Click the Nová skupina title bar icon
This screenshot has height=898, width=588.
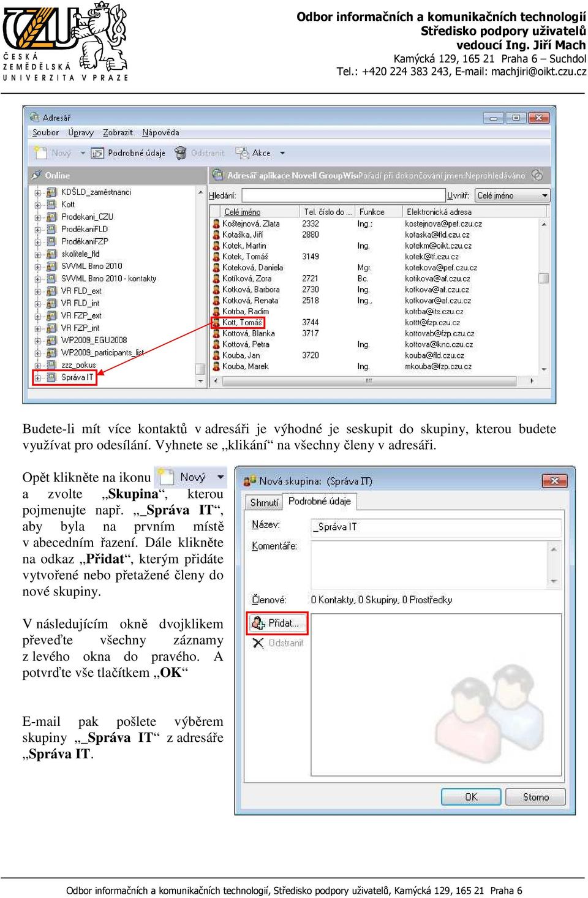click(250, 481)
